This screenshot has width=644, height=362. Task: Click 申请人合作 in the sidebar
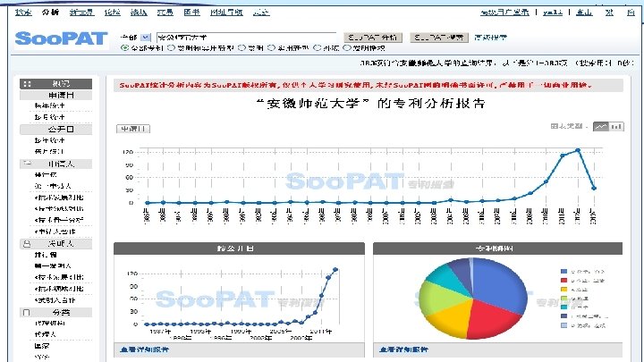click(x=55, y=232)
